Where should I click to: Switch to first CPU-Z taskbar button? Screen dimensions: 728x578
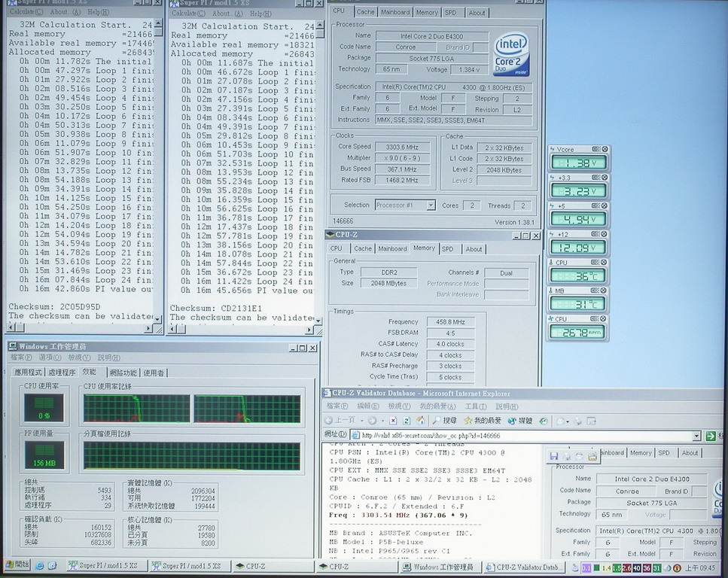273,567
